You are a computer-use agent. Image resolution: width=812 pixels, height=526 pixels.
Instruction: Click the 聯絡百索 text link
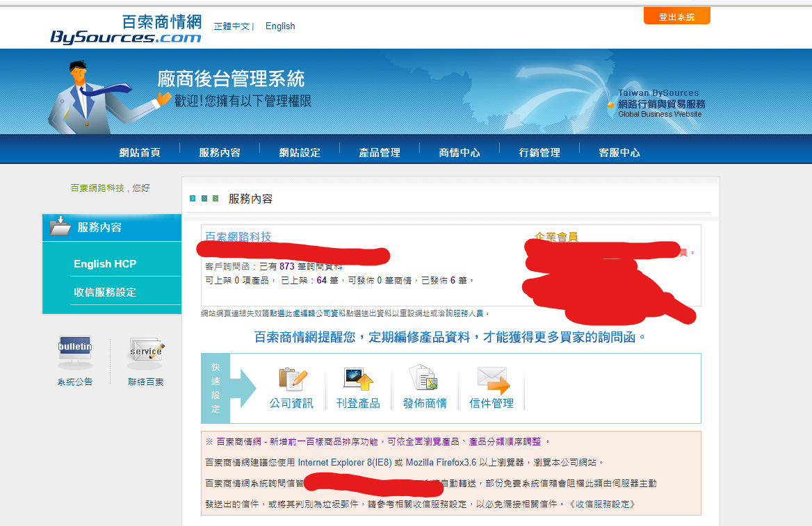146,382
